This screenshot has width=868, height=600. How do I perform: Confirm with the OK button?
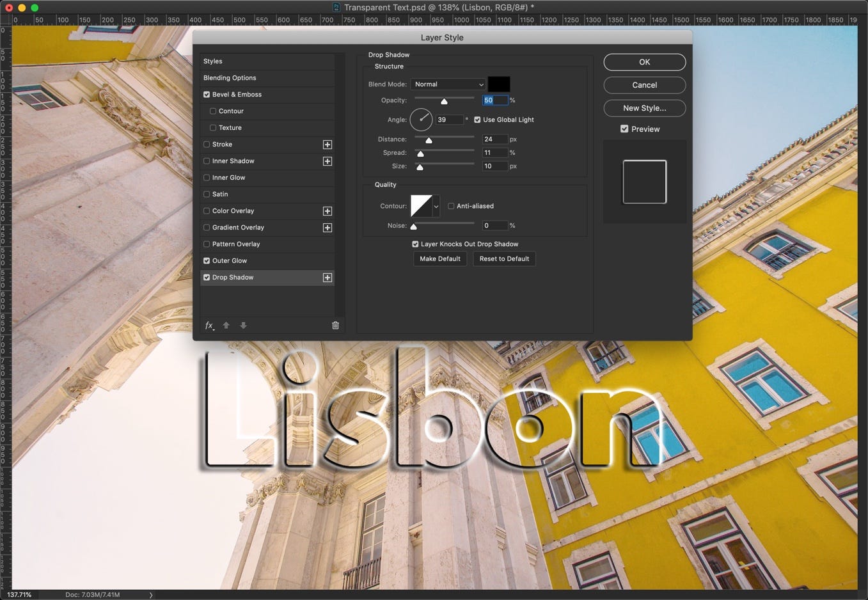click(645, 62)
